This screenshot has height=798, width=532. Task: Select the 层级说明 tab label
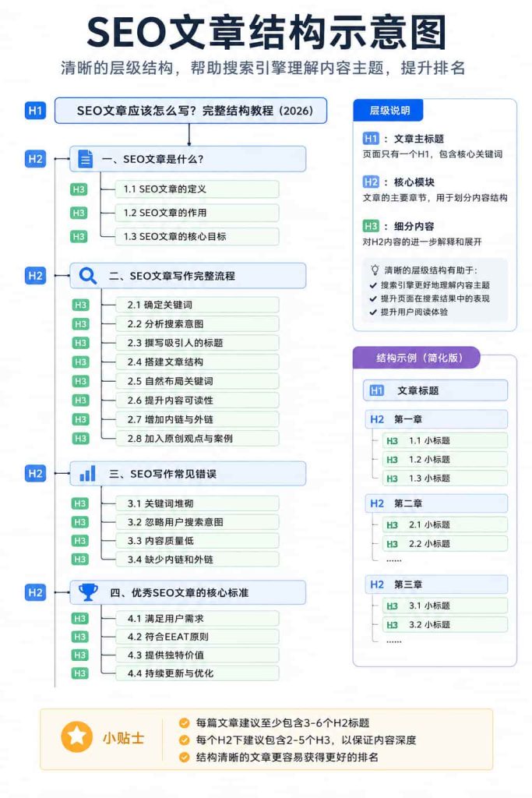[389, 111]
